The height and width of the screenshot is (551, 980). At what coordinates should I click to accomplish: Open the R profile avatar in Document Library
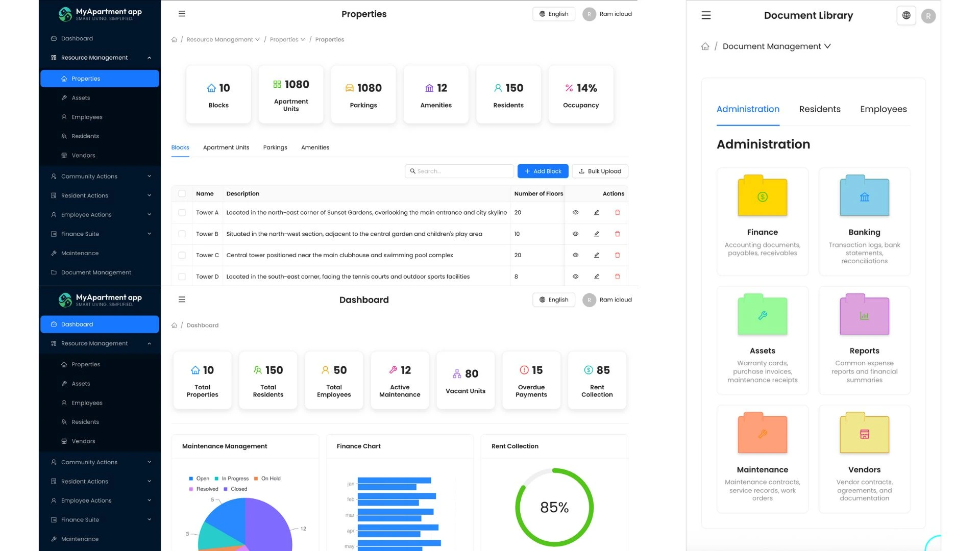click(928, 16)
